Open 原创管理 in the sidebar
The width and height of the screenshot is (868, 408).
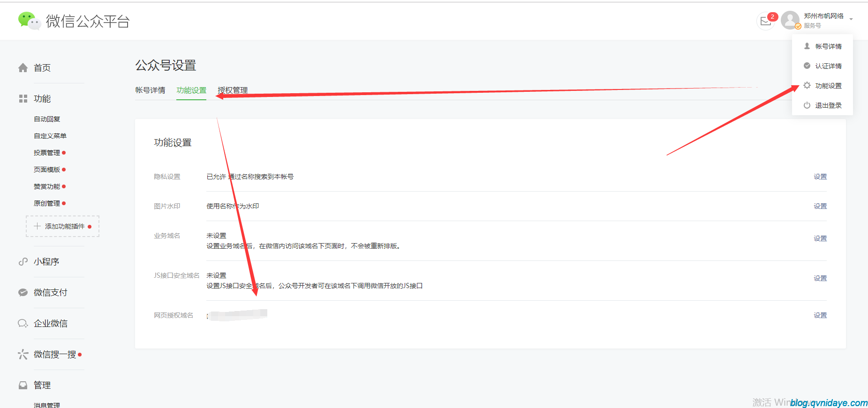[47, 203]
